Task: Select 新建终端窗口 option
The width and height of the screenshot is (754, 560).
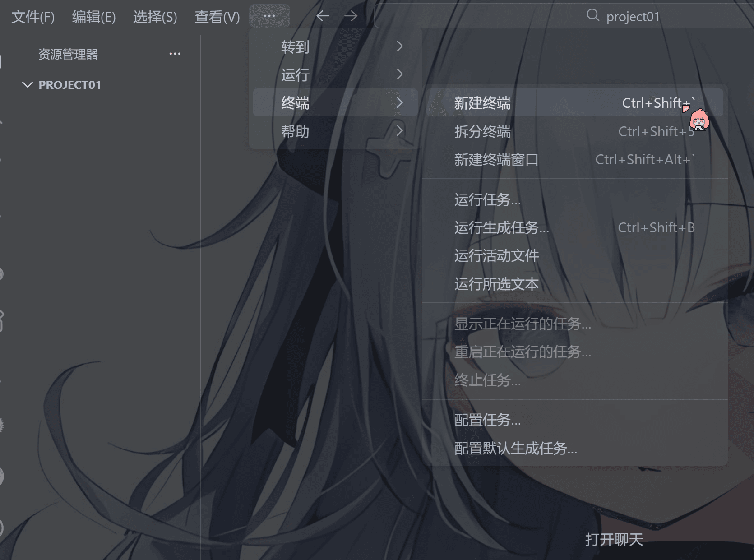Action: pos(575,159)
